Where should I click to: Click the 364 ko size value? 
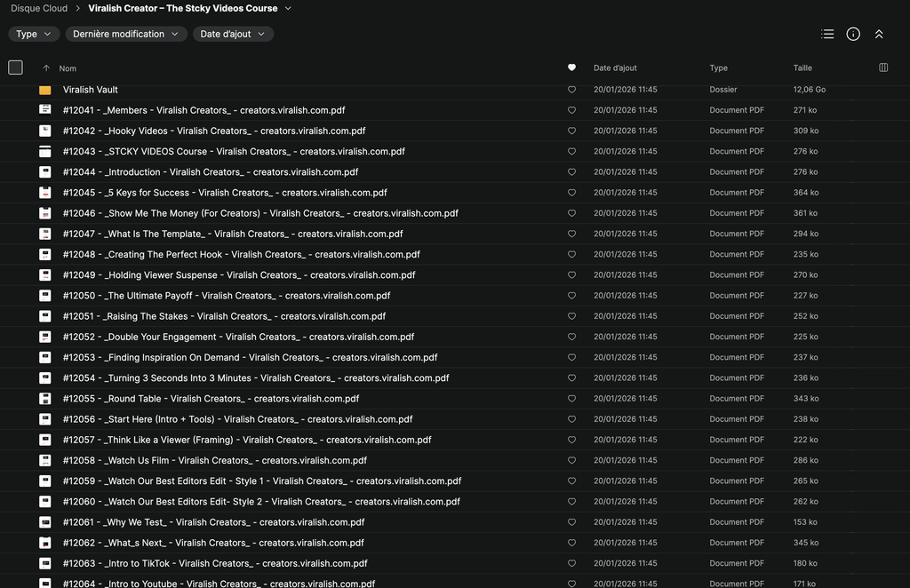point(805,193)
